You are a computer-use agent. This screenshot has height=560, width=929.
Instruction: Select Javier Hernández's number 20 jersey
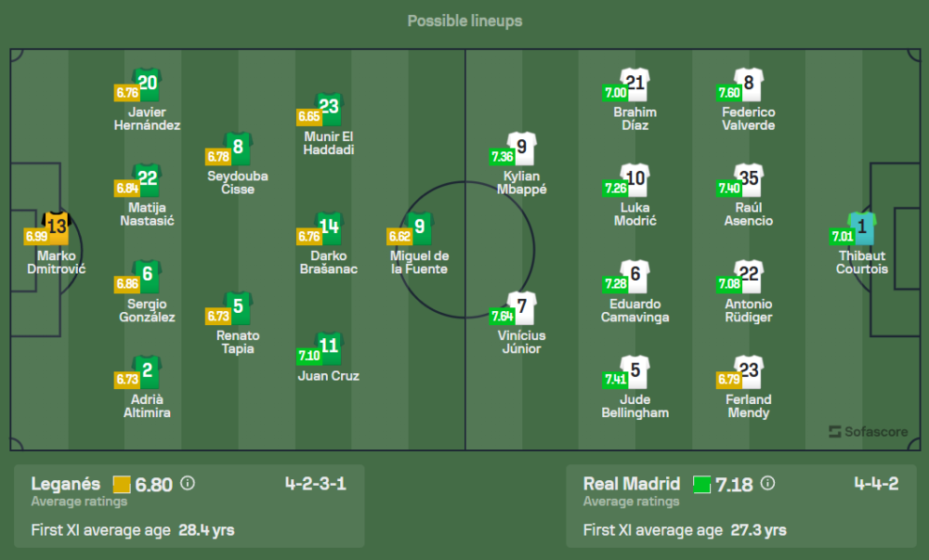tap(148, 84)
